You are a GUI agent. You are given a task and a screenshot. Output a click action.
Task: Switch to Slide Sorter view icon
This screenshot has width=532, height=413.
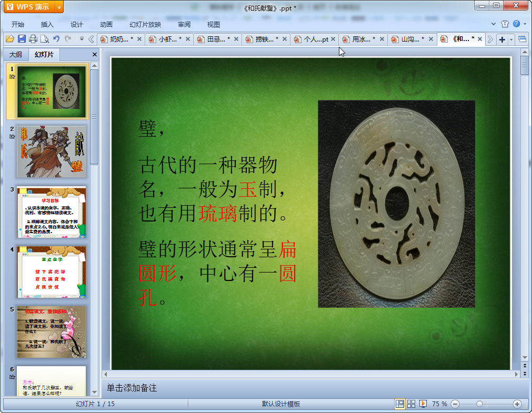411,404
